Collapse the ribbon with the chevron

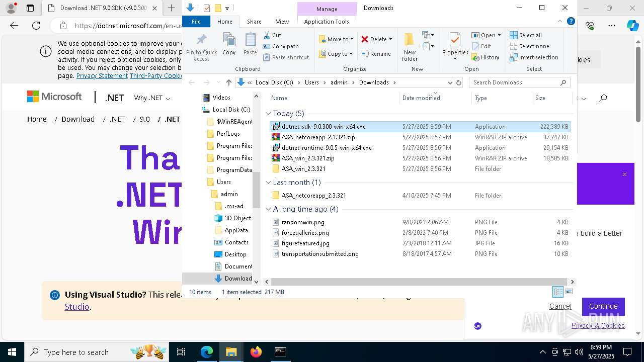point(560,21)
